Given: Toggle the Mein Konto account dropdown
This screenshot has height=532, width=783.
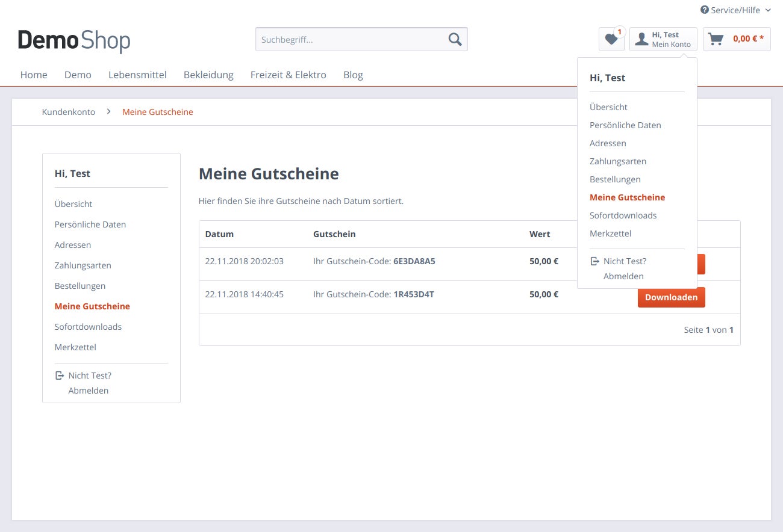Looking at the screenshot, I should pyautogui.click(x=663, y=39).
